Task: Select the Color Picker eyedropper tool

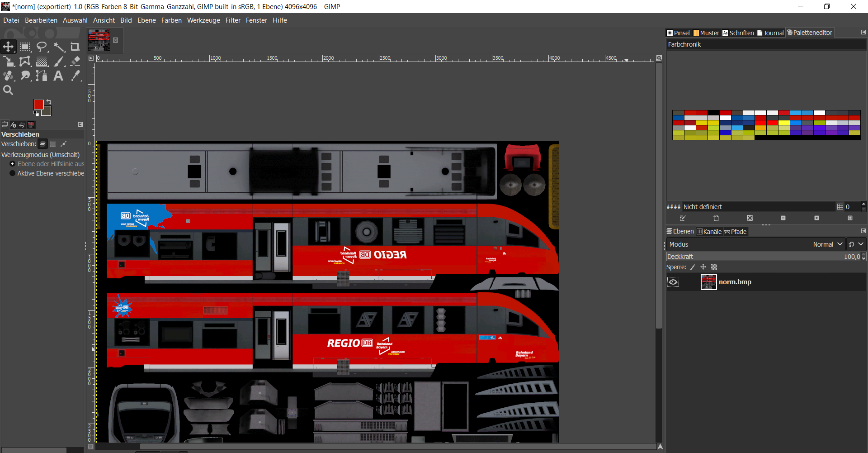Action: (75, 76)
